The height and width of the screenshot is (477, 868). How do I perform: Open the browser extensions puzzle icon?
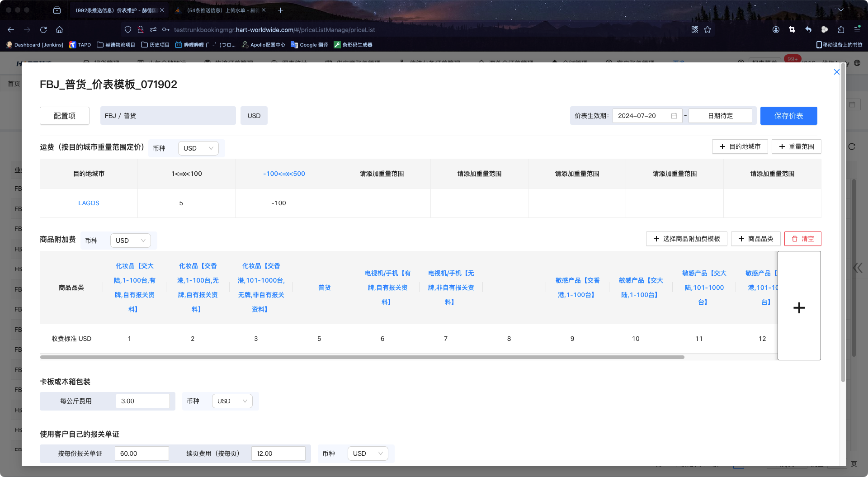(x=841, y=30)
